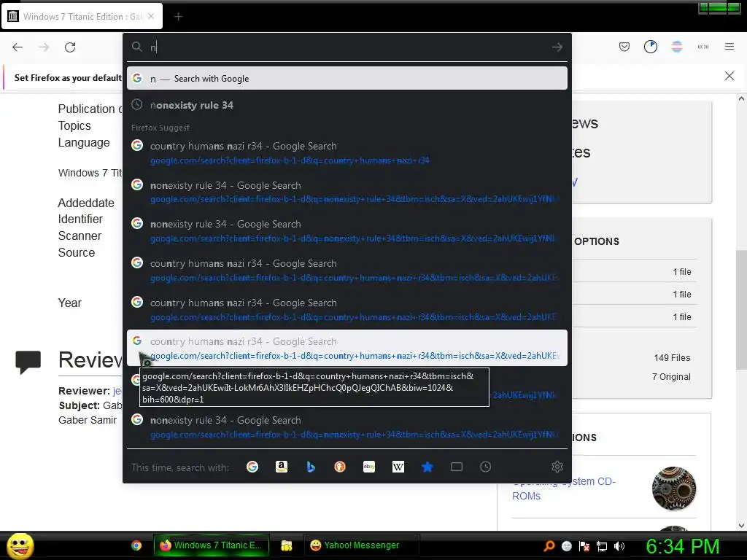The height and width of the screenshot is (560, 747).
Task: Click the Operating System CD-ROMs link
Action: 564,489
